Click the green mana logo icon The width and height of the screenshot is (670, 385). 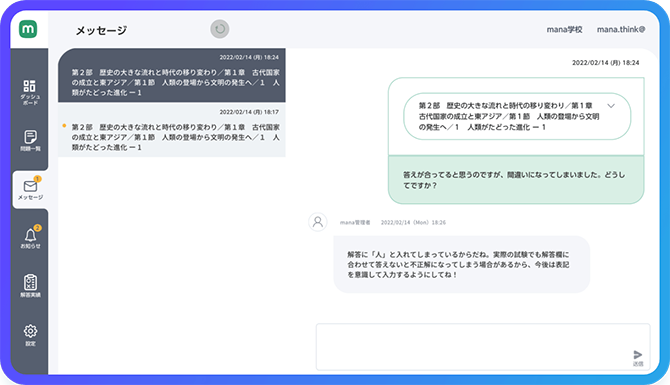[x=28, y=29]
